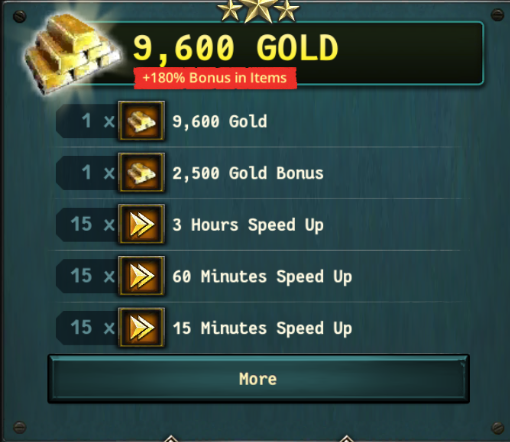This screenshot has width=510, height=442.
Task: Click the 2,500 Gold Bonus icon
Action: click(141, 172)
